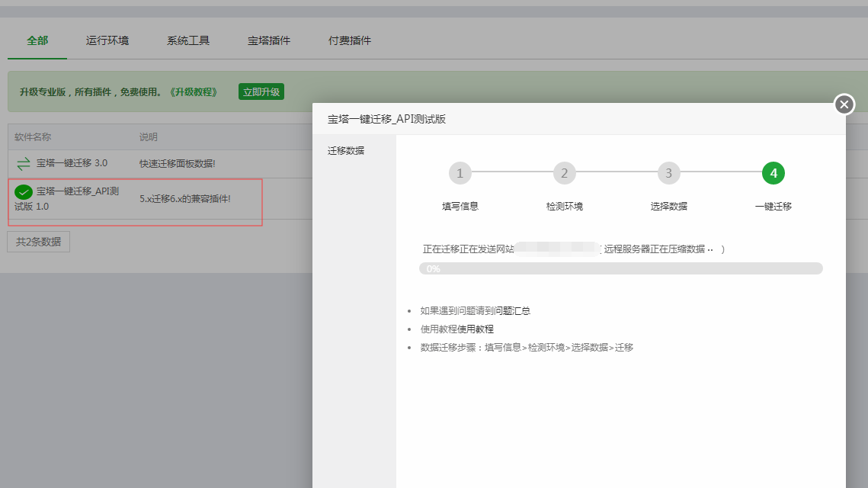Select 迁移数据 in the dialog sidebar
Screen dimensions: 868x488
coord(346,151)
